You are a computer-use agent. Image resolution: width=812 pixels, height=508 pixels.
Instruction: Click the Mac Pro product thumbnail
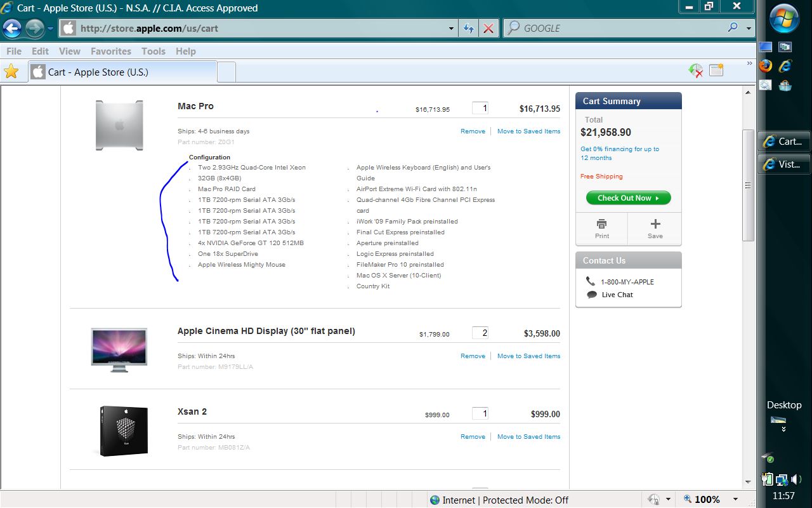(x=119, y=125)
